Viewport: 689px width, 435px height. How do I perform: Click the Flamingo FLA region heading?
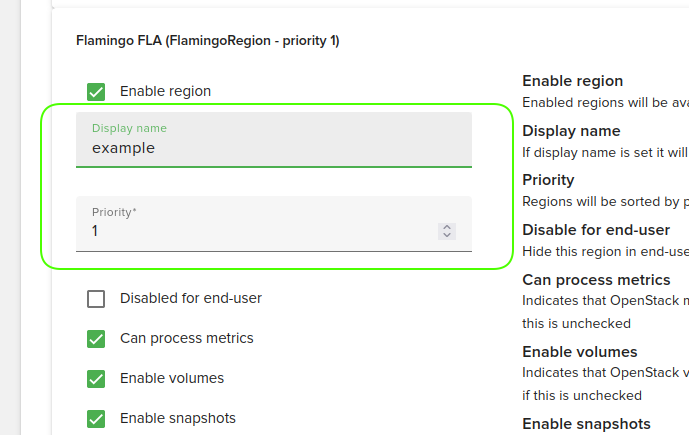click(207, 41)
